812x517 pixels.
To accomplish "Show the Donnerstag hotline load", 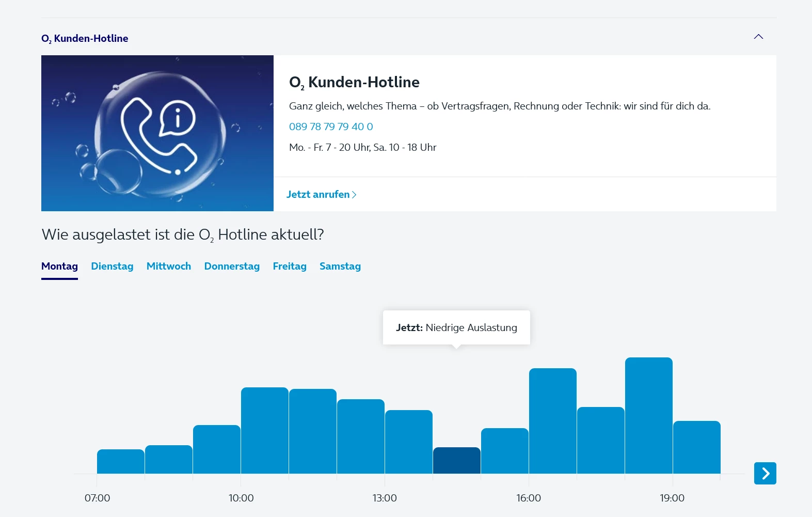I will click(232, 267).
